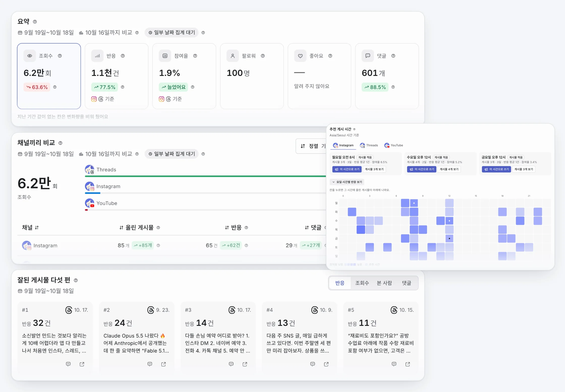Click 게시물 4개 보기 under 수요일 오후 12시
The height and width of the screenshot is (392, 565).
pyautogui.click(x=449, y=169)
